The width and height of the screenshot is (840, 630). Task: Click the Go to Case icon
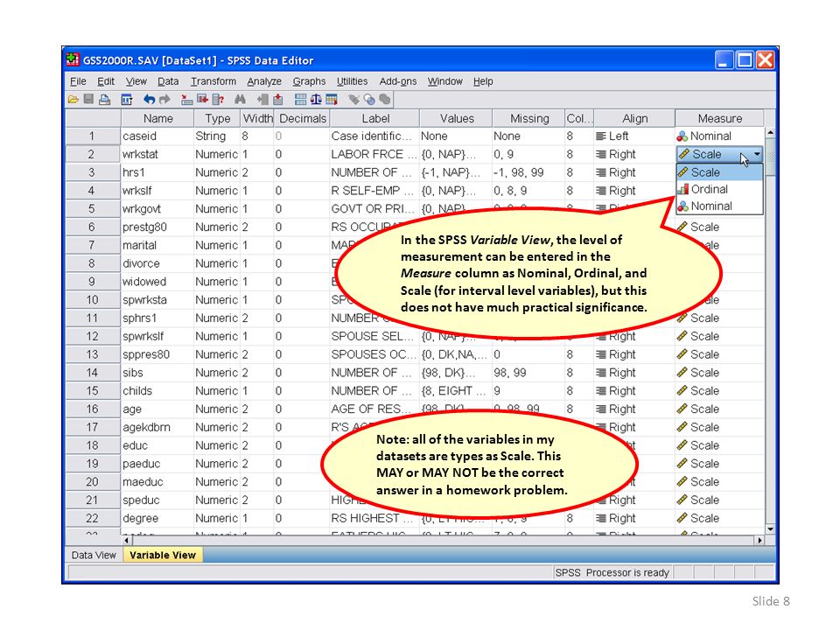coord(187,99)
